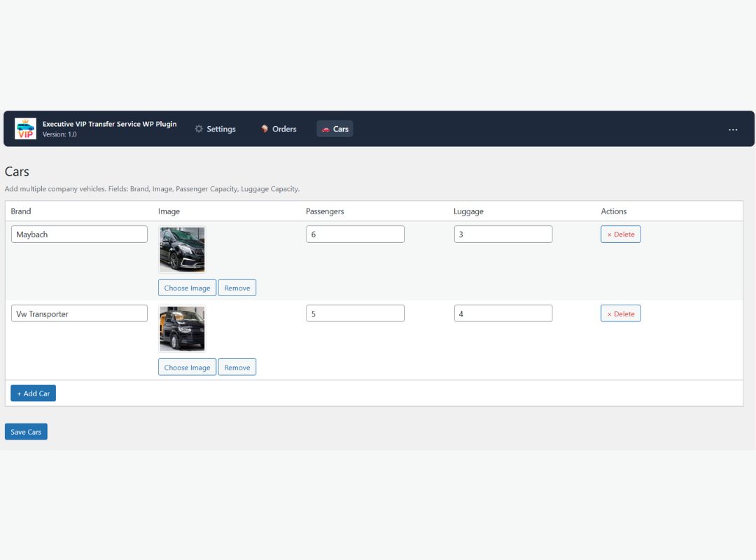
Task: Click the gear icon next to Settings
Action: (199, 129)
